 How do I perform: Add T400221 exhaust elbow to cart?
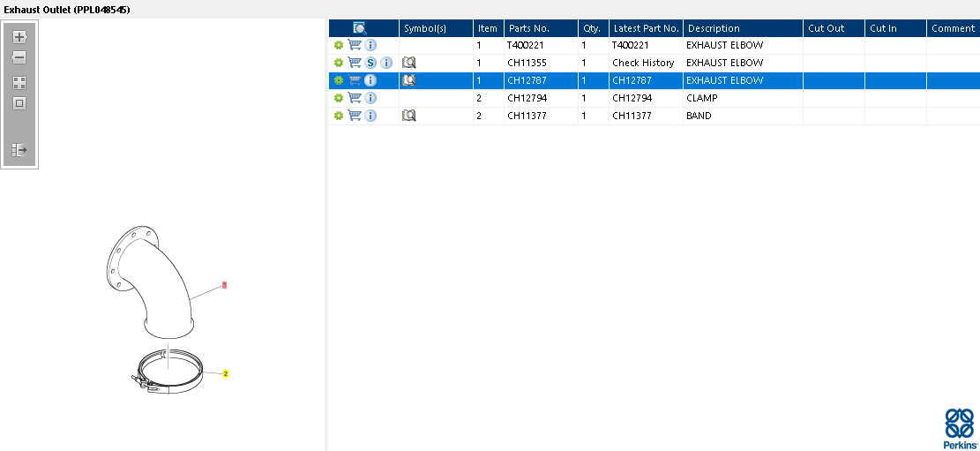click(x=355, y=45)
